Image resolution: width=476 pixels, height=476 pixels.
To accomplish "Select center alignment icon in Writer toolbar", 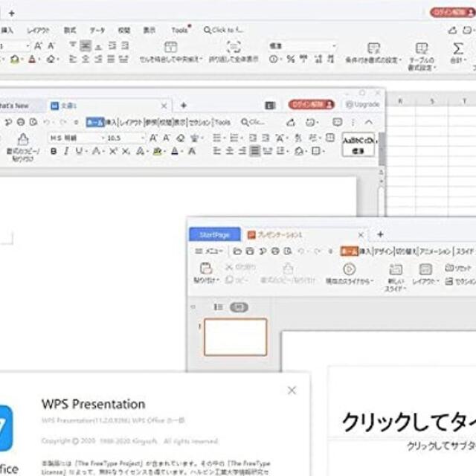I will coord(230,150).
